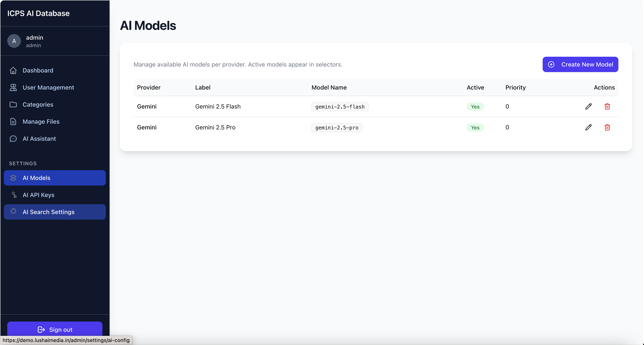Edit the Gemini 2.5 Pro model row
The width and height of the screenshot is (644, 345).
[588, 128]
